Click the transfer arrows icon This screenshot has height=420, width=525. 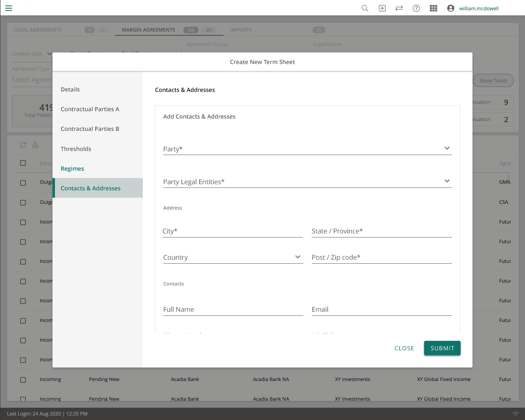pyautogui.click(x=399, y=8)
